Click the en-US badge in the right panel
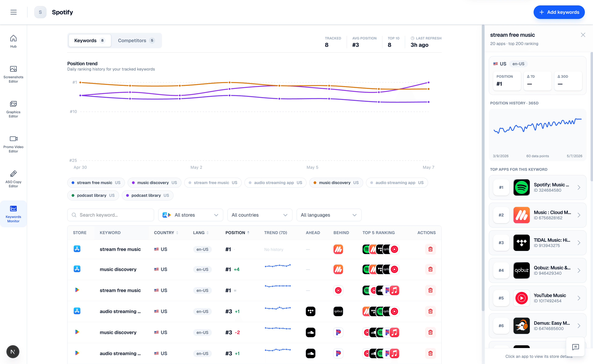This screenshot has width=593, height=364. (518, 64)
